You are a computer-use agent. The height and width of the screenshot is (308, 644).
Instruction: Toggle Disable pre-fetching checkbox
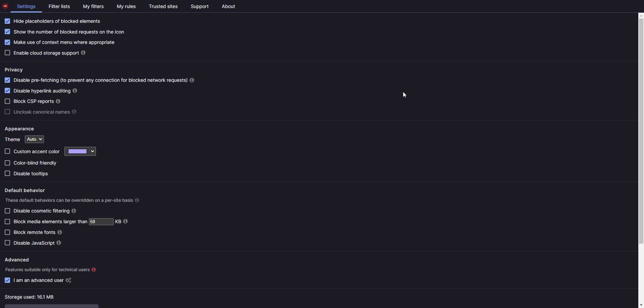(x=7, y=80)
